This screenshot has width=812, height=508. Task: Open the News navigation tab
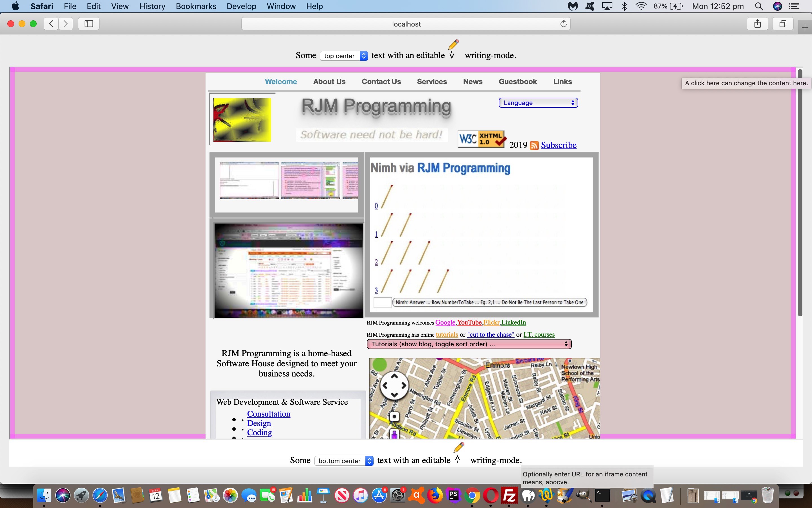(473, 82)
